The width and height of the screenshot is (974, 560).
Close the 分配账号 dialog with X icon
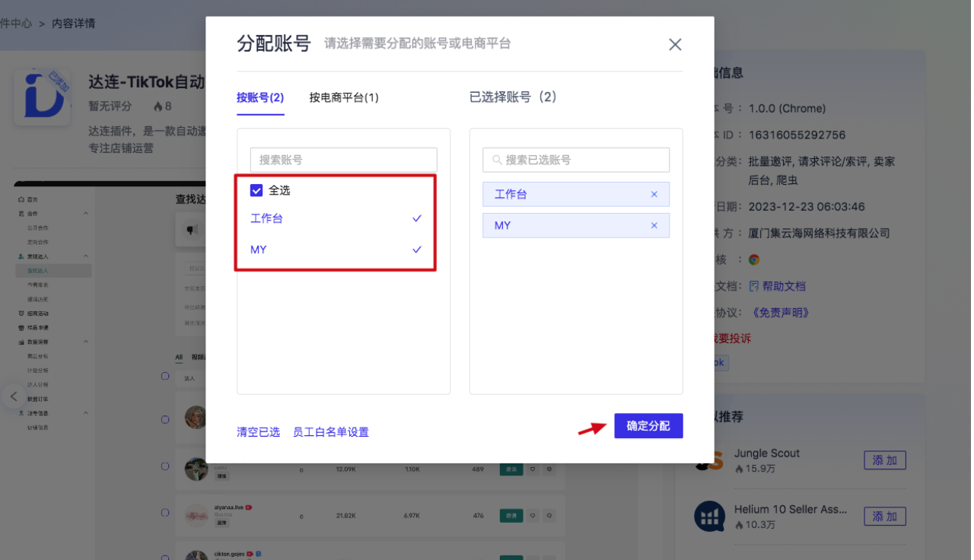click(674, 45)
